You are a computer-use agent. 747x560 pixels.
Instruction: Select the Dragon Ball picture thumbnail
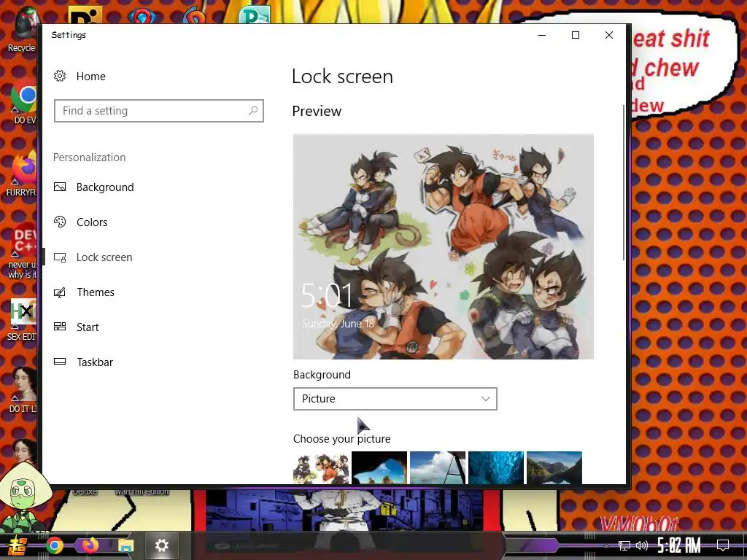tap(321, 467)
